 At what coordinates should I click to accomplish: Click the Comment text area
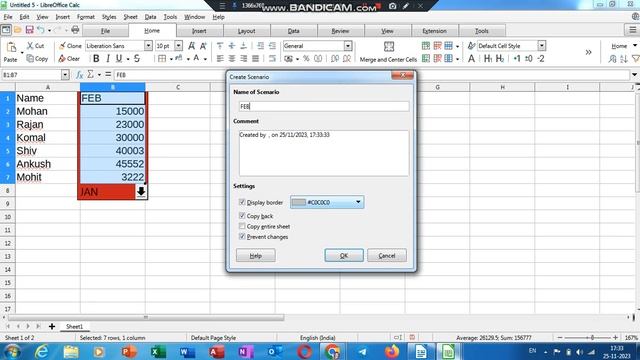(x=324, y=153)
